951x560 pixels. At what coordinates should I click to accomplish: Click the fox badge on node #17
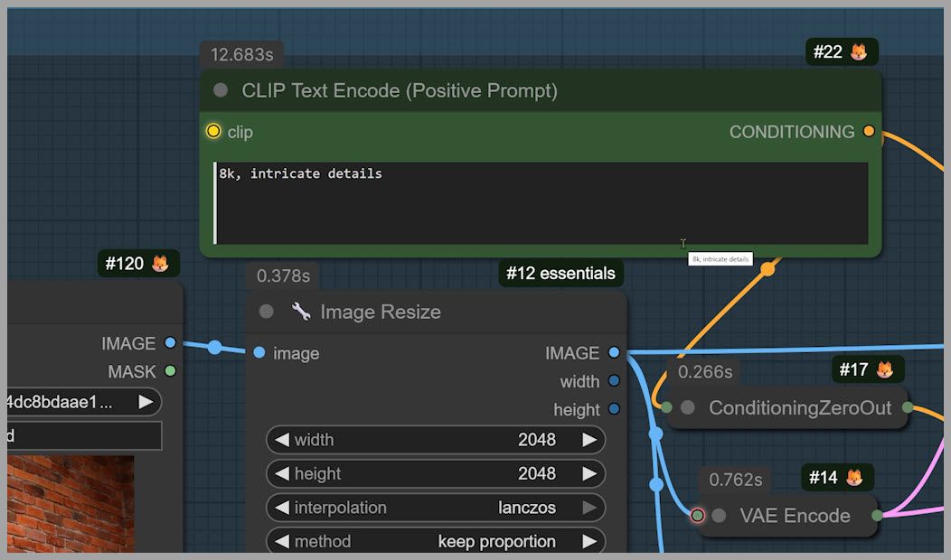coord(884,369)
